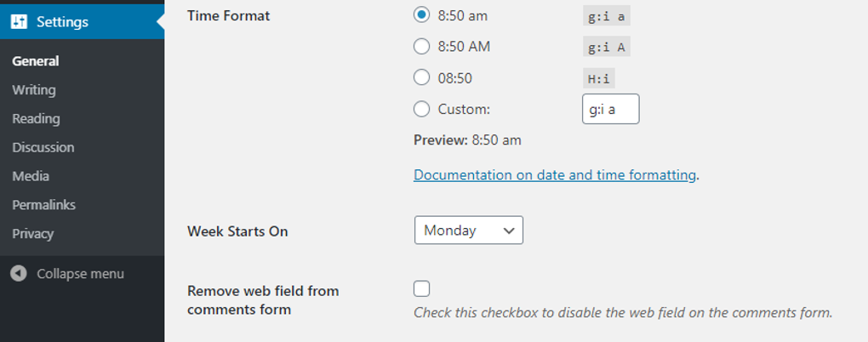Select the 8:50 am time format

pos(421,15)
